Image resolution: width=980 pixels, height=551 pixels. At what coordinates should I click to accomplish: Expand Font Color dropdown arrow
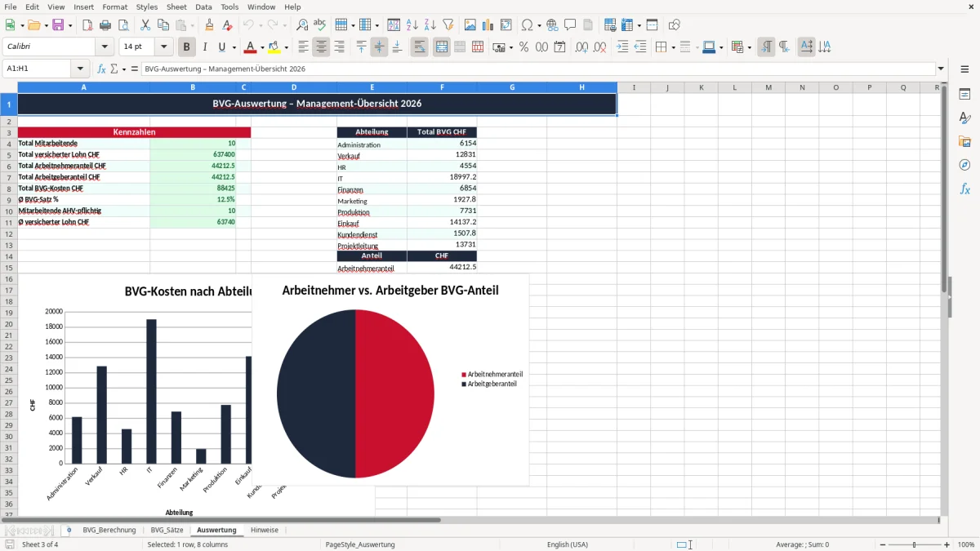(262, 47)
